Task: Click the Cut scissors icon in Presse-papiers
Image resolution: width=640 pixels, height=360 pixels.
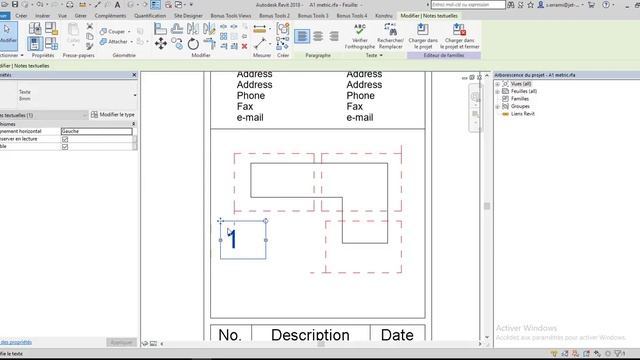Action: tap(90, 27)
